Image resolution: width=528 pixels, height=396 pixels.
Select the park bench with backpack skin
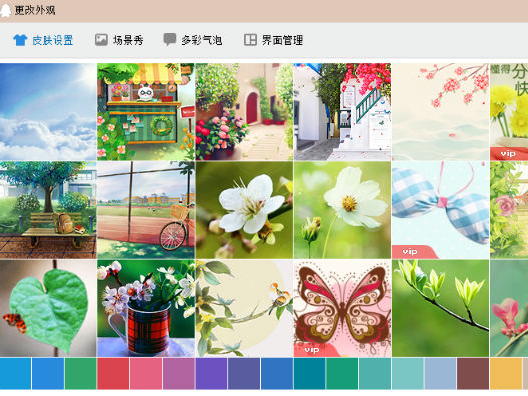(x=48, y=210)
